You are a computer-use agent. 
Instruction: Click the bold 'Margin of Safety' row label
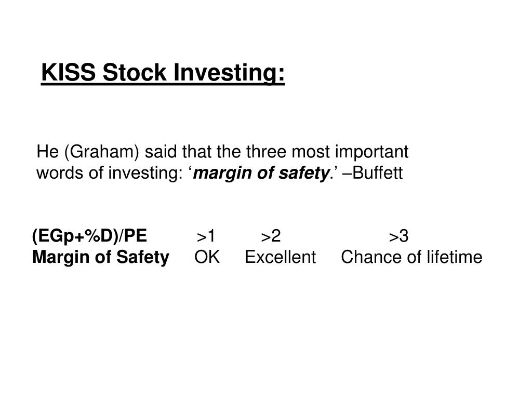point(100,257)
